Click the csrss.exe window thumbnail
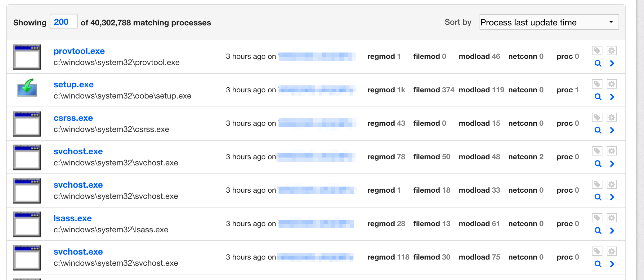Screen dimensions: 644x280 pyautogui.click(x=27, y=124)
